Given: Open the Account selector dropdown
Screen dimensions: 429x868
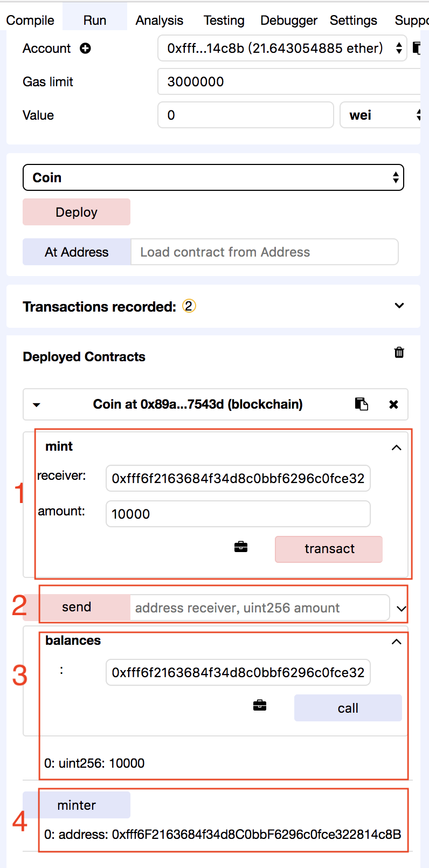Looking at the screenshot, I should [282, 49].
